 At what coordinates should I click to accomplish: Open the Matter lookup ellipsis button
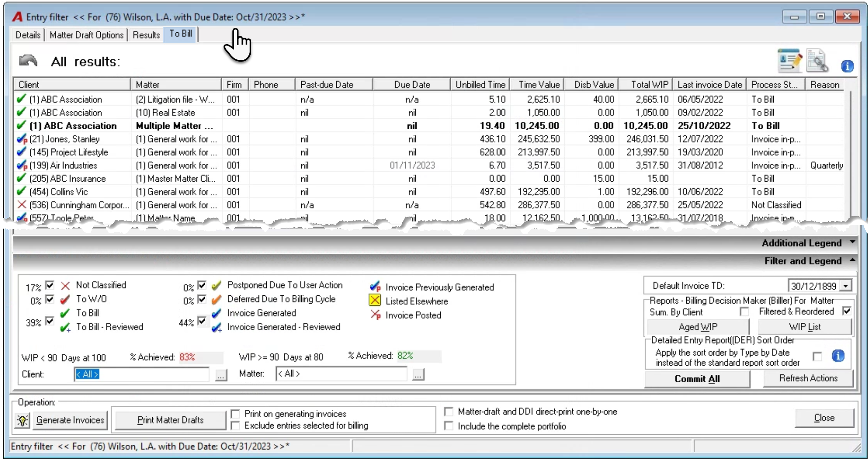pos(418,375)
